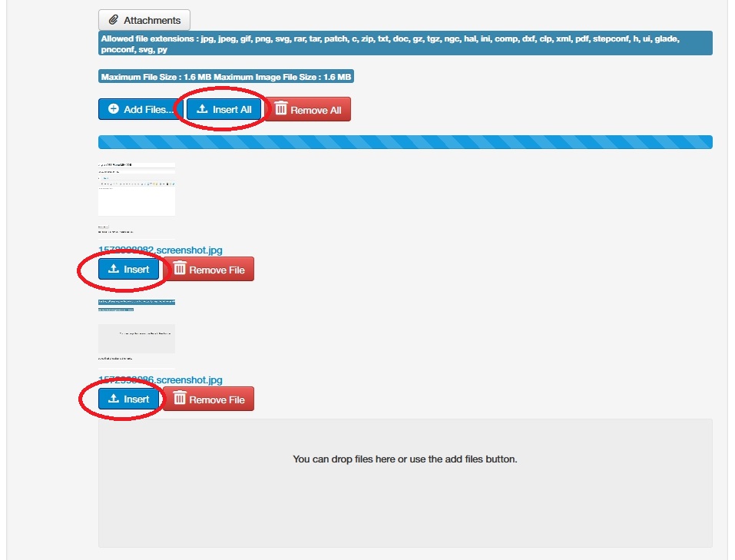Open the file link ending 982.screenshot.jpg
This screenshot has width=735, height=560.
[161, 250]
